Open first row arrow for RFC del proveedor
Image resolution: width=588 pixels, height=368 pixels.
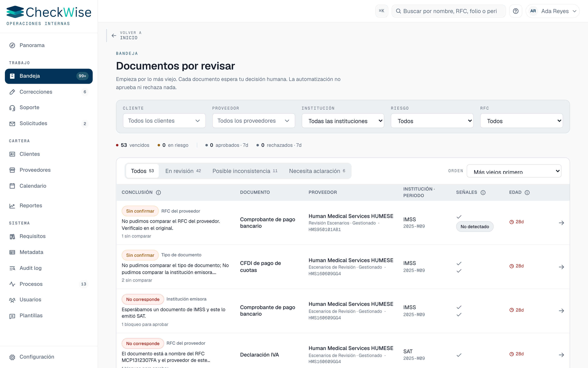click(x=561, y=223)
